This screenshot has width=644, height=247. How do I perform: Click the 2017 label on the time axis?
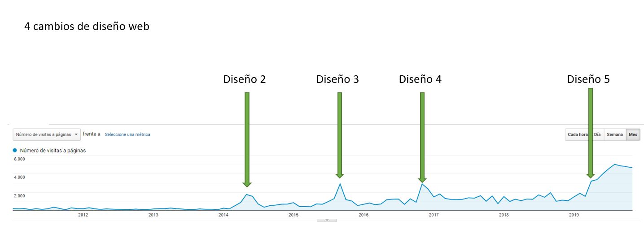click(434, 215)
